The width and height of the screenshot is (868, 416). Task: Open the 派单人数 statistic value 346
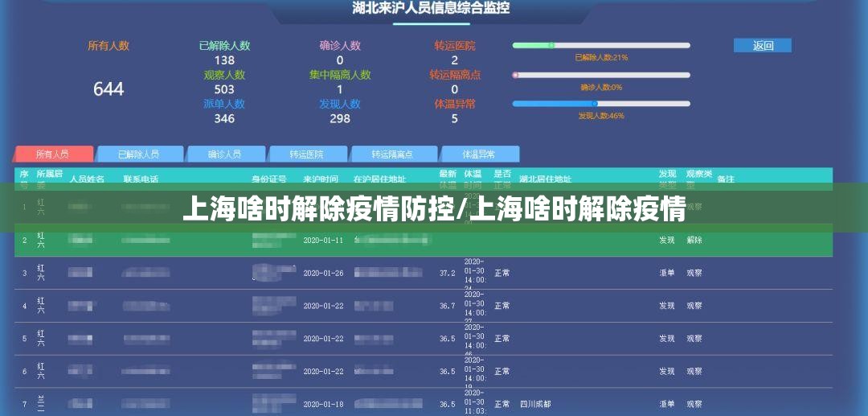tap(224, 118)
